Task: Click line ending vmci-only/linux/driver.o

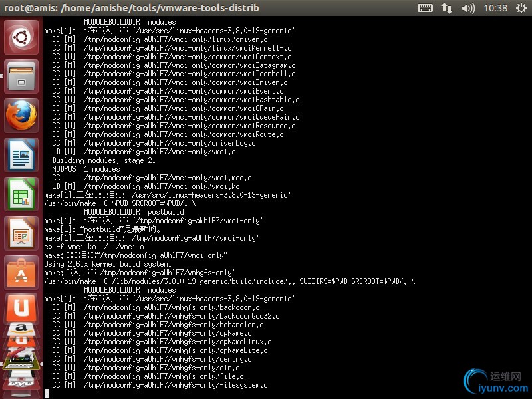Action: pos(160,39)
